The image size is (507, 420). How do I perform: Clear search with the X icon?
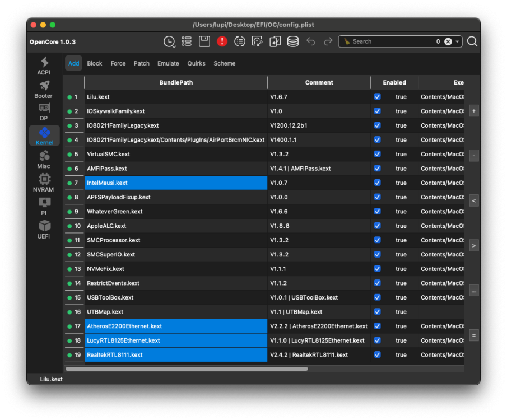(x=448, y=41)
